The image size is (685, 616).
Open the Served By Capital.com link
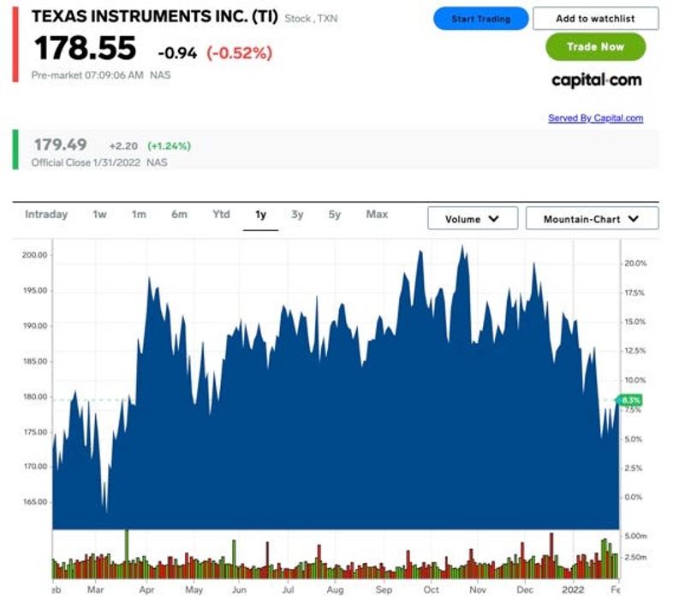point(595,118)
